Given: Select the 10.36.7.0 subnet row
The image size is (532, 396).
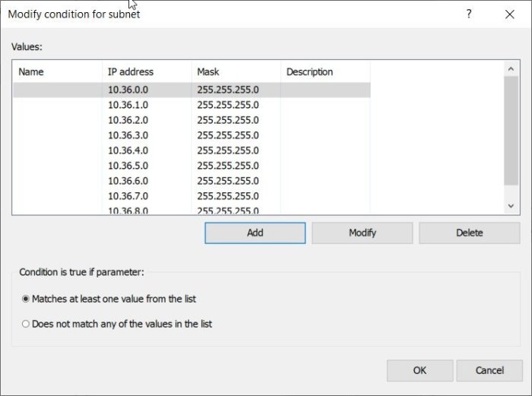Looking at the screenshot, I should 128,196.
